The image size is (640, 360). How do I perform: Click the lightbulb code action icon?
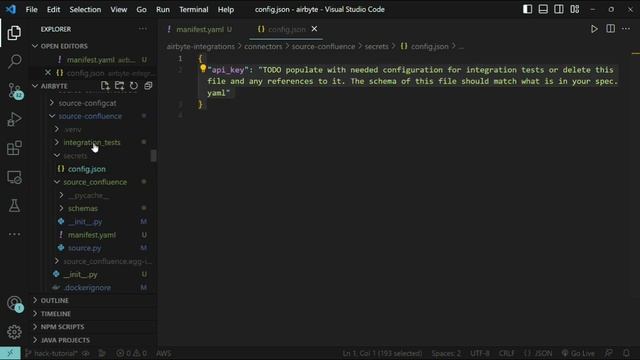tap(203, 69)
